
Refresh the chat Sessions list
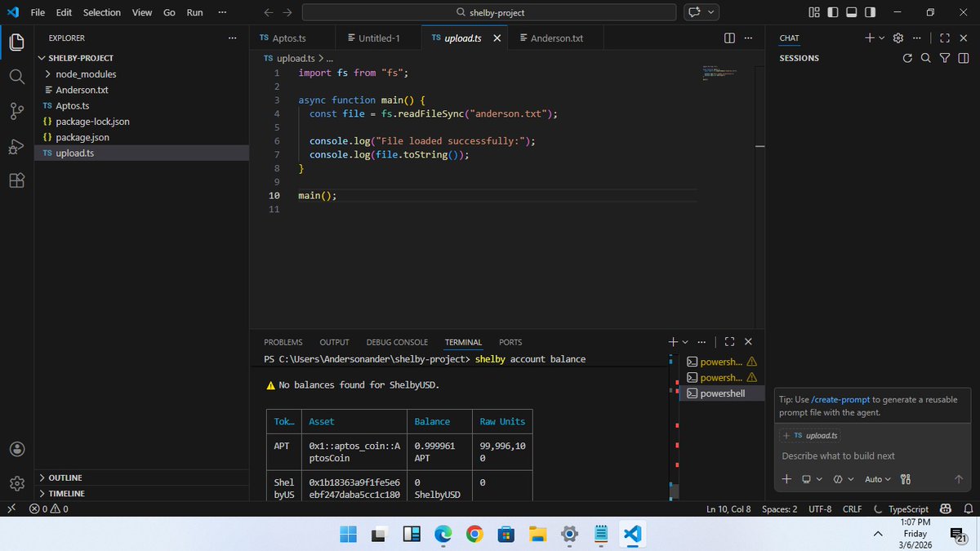coord(907,58)
